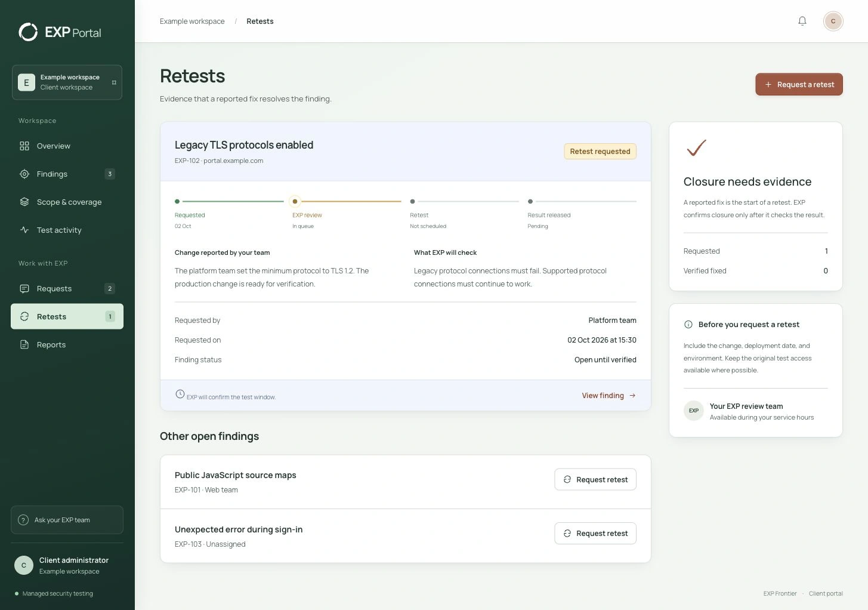Image resolution: width=868 pixels, height=610 pixels.
Task: Click the checkmark icon in Closure card
Action: tap(696, 147)
